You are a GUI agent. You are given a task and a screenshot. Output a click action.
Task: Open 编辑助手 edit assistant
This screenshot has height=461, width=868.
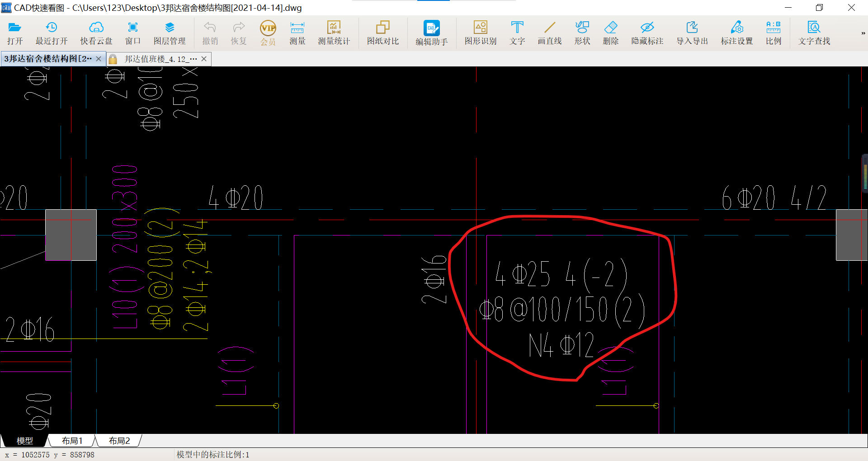432,33
